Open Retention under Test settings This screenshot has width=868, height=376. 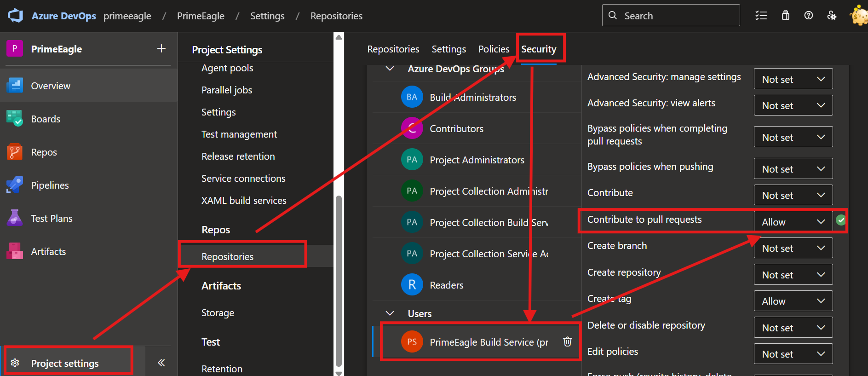point(222,369)
